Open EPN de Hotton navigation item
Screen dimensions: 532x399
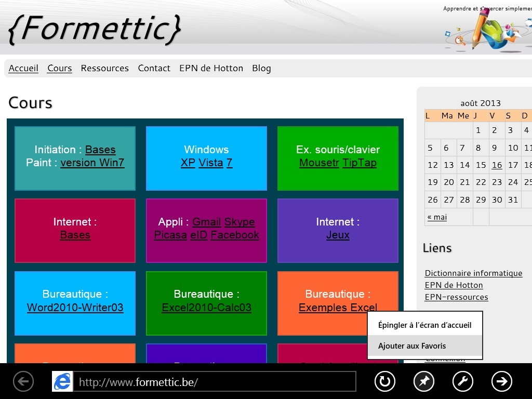[211, 68]
